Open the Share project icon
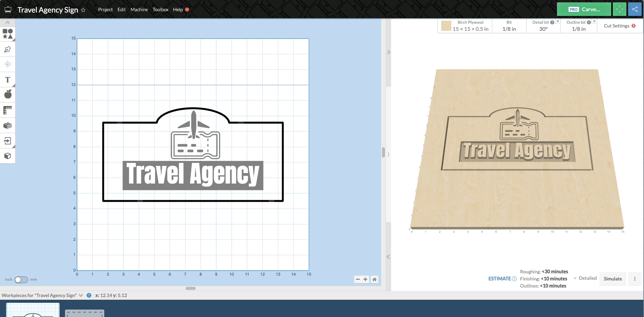644x317 pixels. 635,9
